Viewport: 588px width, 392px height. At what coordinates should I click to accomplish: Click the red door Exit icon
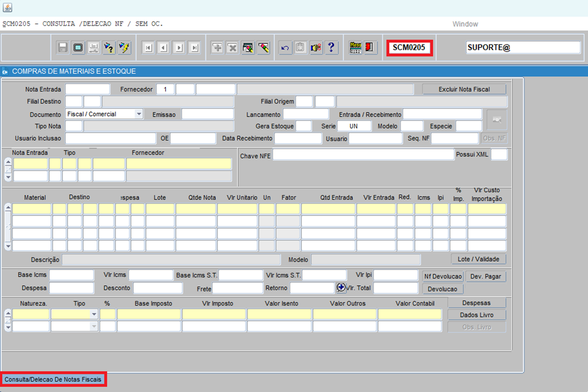click(x=370, y=48)
